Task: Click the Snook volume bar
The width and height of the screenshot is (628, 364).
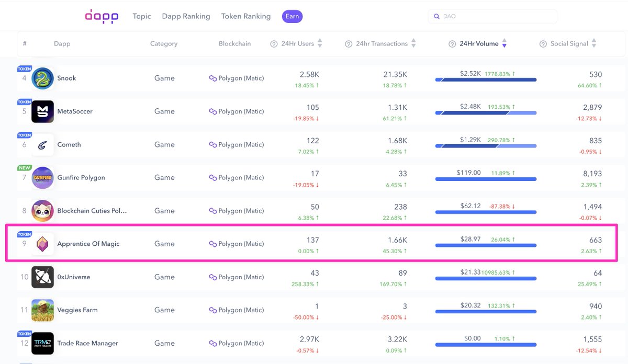Action: coord(486,79)
